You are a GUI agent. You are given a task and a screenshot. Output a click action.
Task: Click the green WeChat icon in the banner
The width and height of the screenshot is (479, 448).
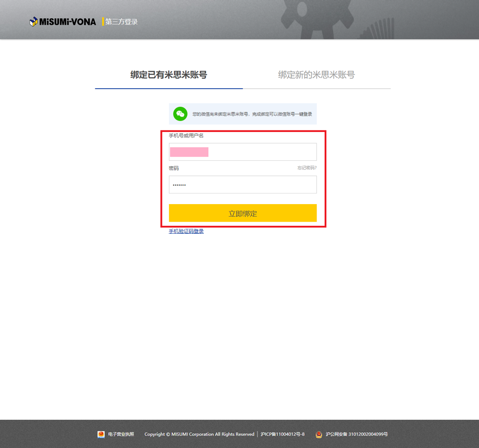coord(180,113)
